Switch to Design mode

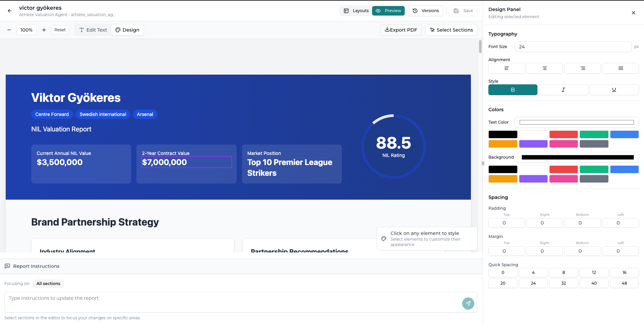(x=127, y=30)
